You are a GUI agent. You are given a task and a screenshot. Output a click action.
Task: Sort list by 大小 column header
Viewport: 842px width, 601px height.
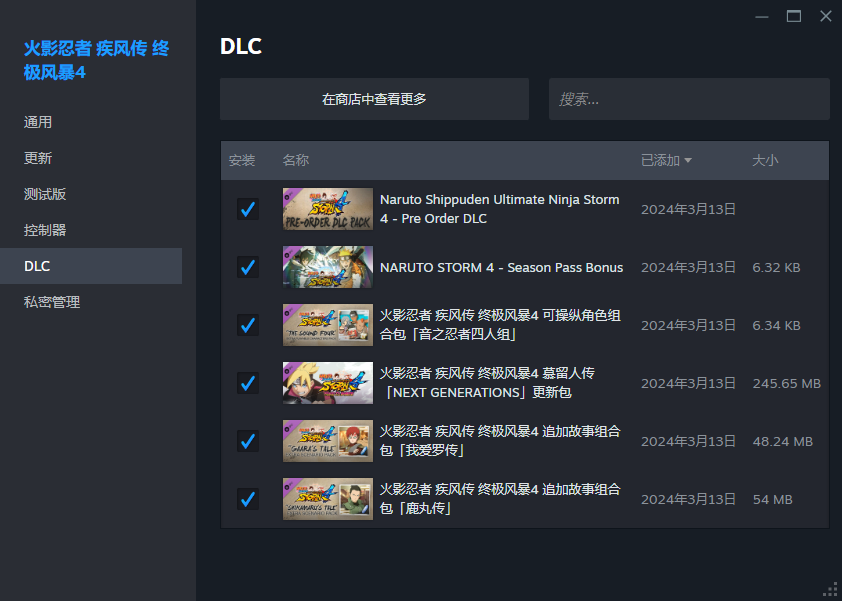[765, 160]
